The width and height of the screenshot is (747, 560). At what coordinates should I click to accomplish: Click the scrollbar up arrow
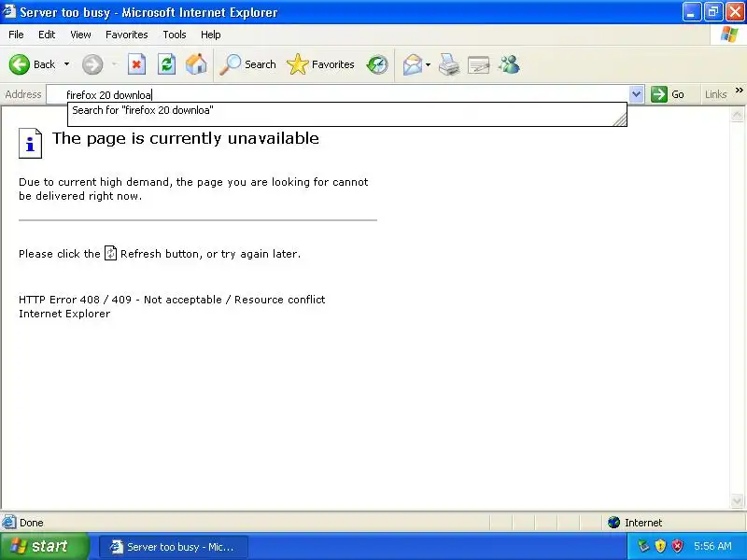[x=737, y=114]
